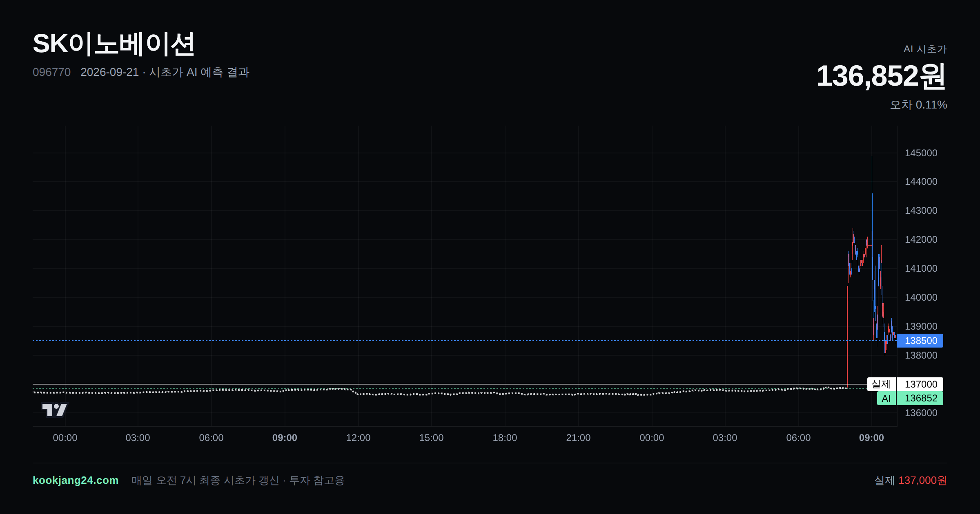Click the 'AI 시초가' caption
The width and height of the screenshot is (980, 514).
click(x=925, y=49)
